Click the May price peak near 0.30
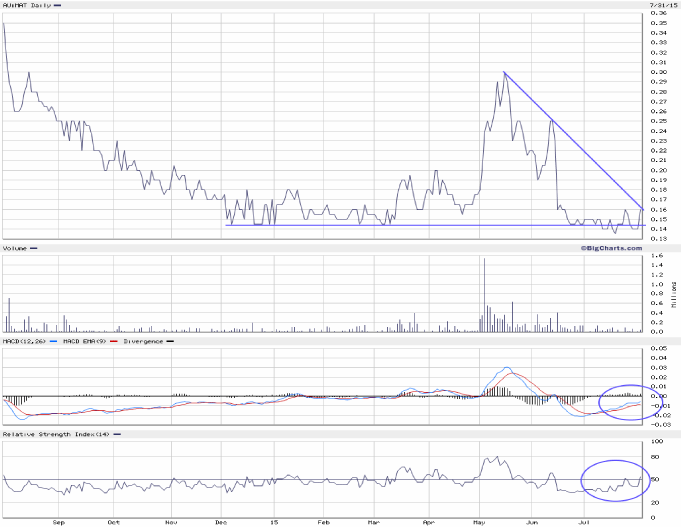 tap(504, 73)
